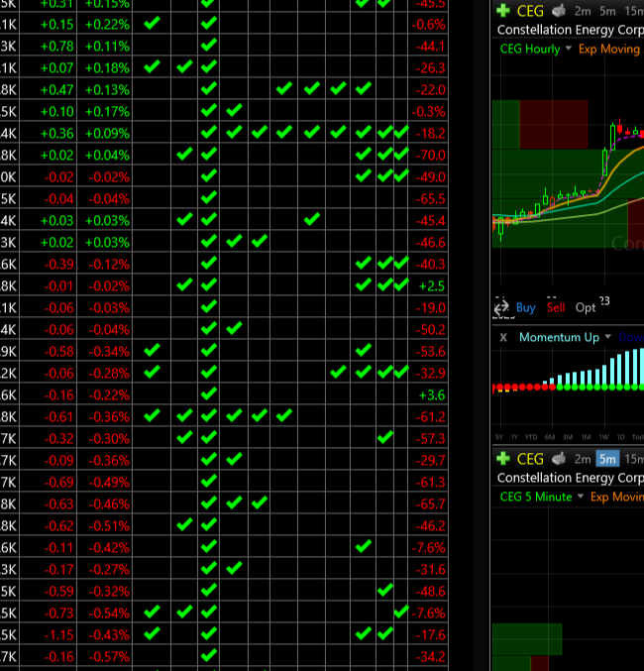Select the highlighted 5m timeframe button
Image resolution: width=644 pixels, height=671 pixels.
(x=607, y=459)
